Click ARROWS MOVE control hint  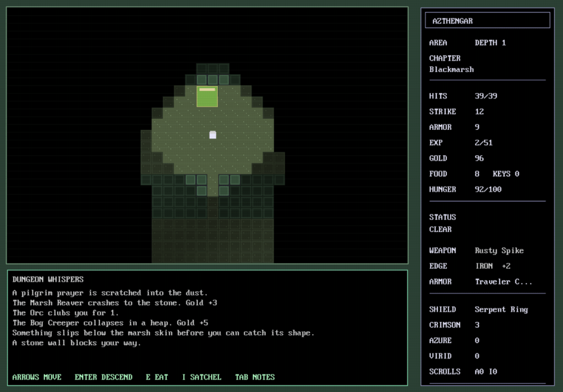click(x=37, y=377)
